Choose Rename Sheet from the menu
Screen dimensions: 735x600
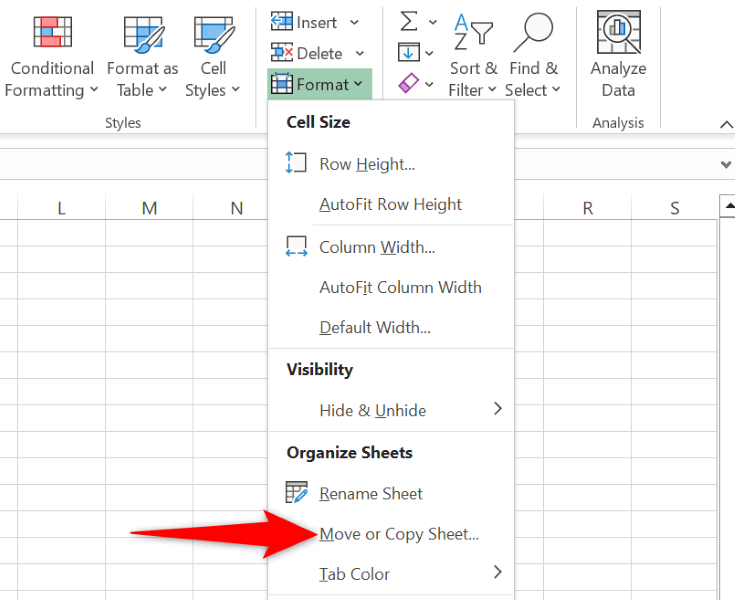point(370,493)
